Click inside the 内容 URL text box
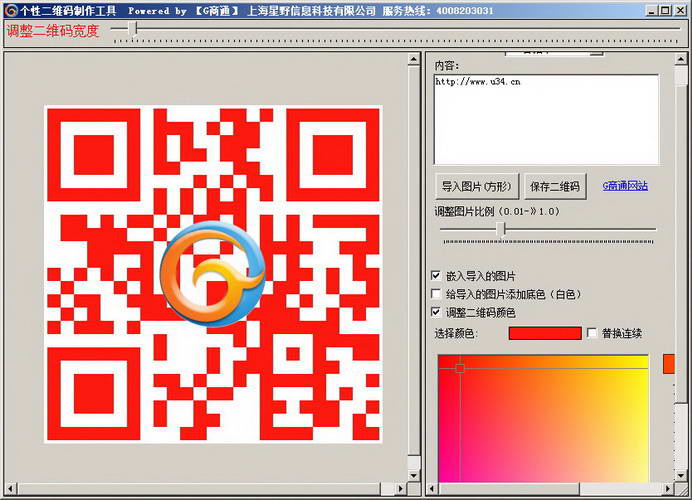692x500 pixels. (546, 119)
